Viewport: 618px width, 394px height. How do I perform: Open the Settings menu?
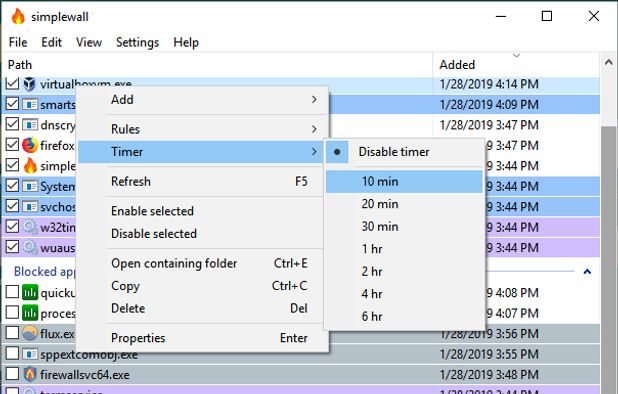137,42
